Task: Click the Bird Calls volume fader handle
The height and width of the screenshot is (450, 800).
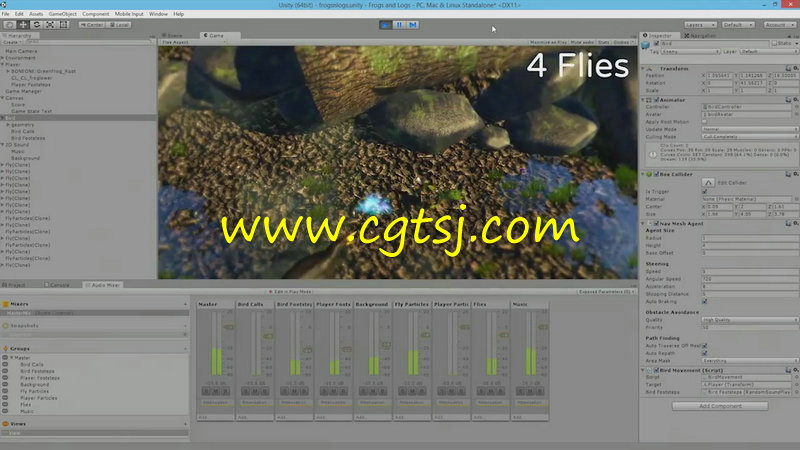Action: (x=268, y=336)
